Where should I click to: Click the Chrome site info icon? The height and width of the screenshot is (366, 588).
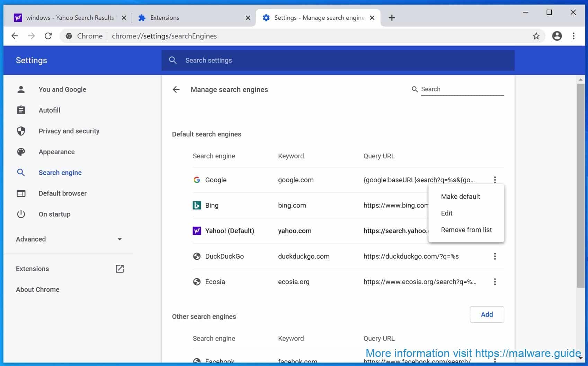click(x=69, y=36)
